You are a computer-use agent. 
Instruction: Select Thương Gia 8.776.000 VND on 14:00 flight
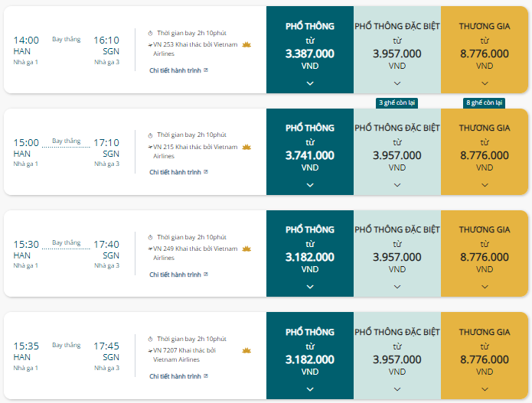click(x=485, y=50)
